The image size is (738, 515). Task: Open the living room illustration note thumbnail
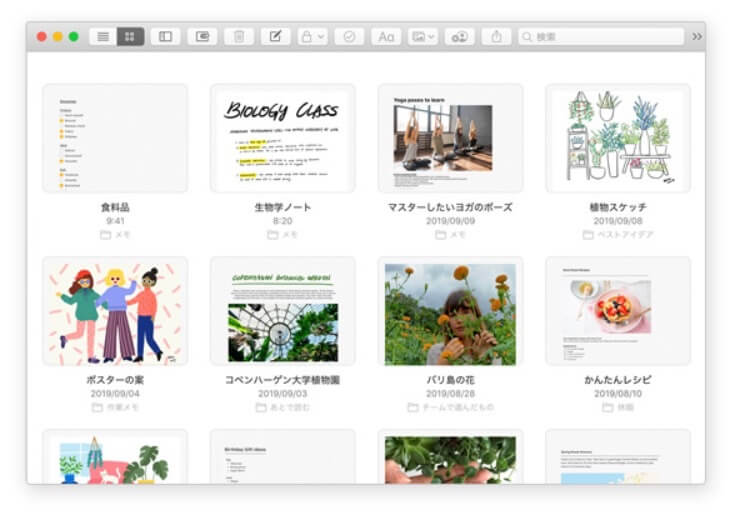pos(115,457)
